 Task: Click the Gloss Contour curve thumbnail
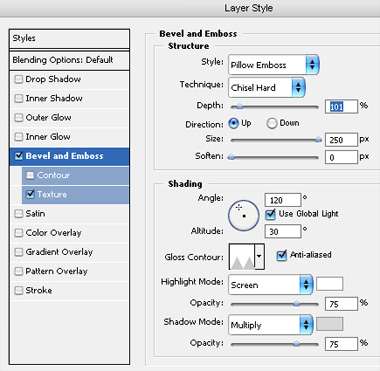pos(242,256)
